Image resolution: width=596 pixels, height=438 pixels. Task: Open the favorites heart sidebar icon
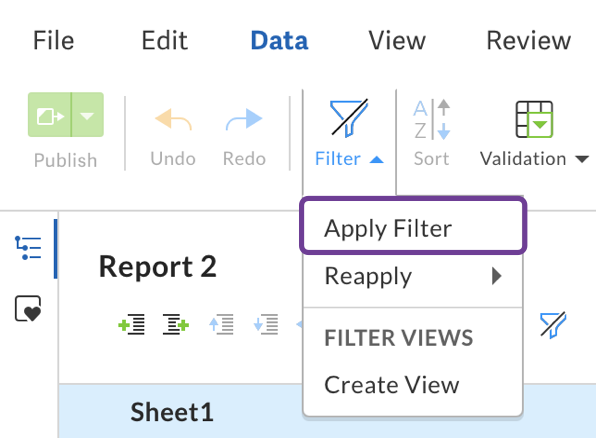(x=28, y=308)
